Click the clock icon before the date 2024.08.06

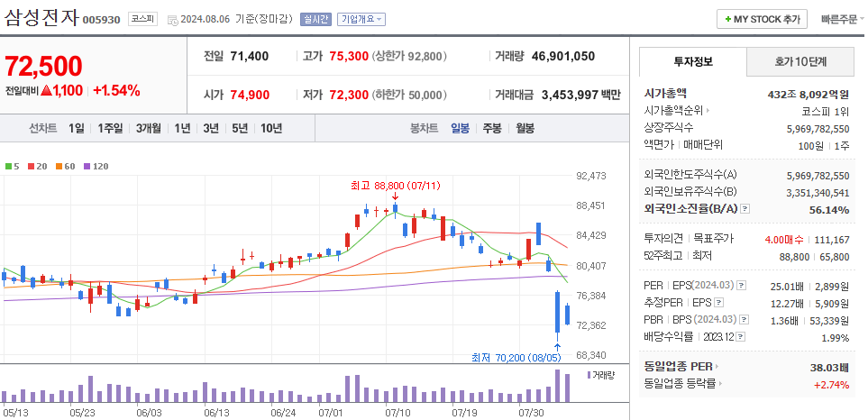[x=173, y=20]
